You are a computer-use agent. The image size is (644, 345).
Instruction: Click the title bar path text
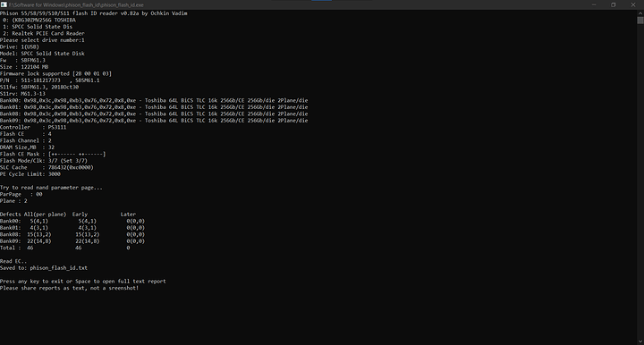[x=76, y=5]
